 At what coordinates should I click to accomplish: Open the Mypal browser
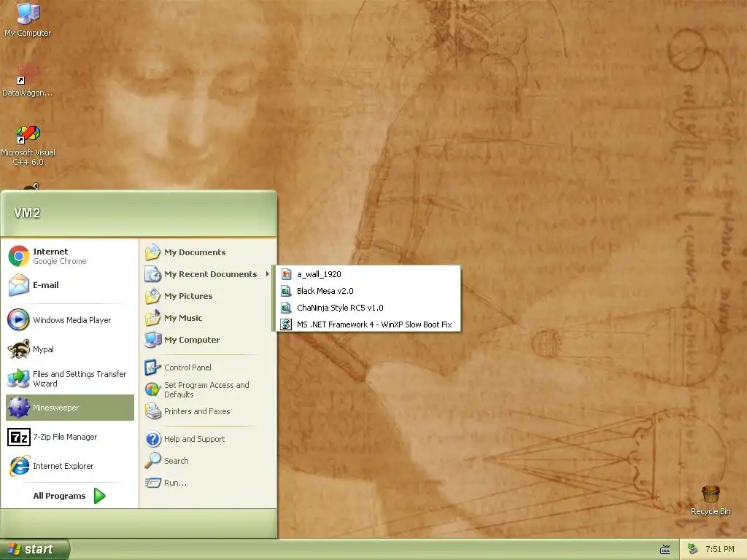(69, 349)
